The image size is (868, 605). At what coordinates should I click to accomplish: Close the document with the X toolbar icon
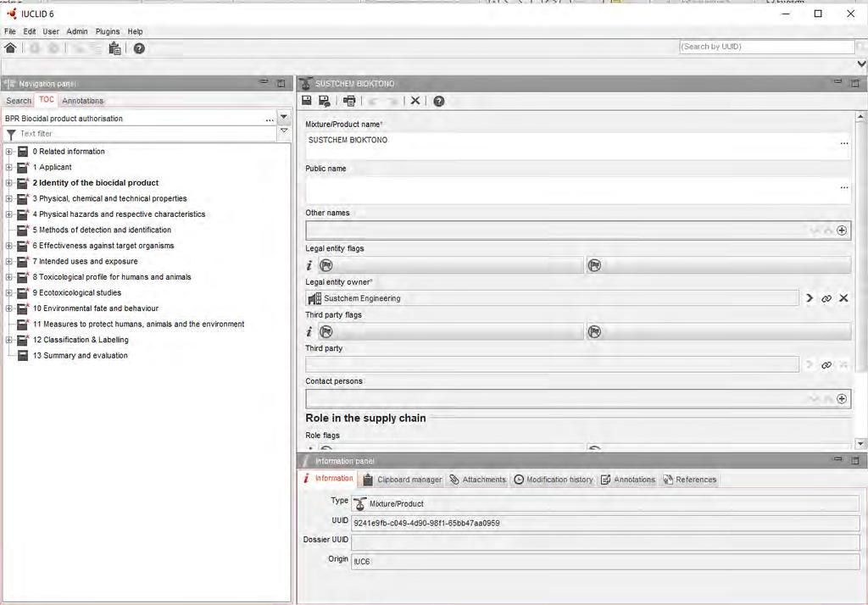click(x=415, y=101)
